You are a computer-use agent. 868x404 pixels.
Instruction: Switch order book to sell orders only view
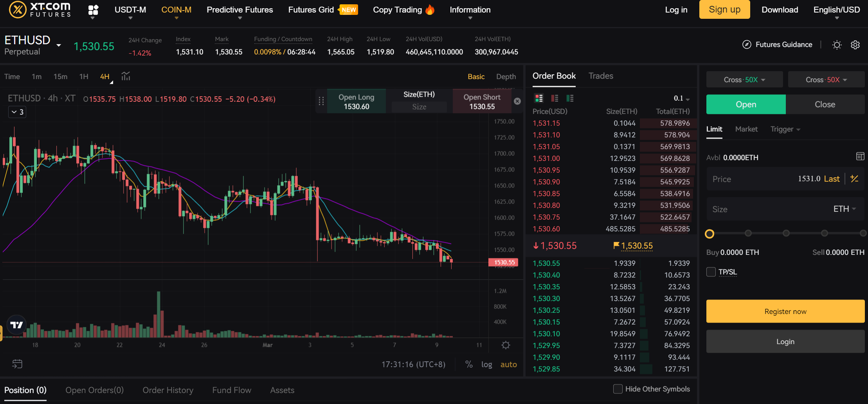(x=555, y=98)
